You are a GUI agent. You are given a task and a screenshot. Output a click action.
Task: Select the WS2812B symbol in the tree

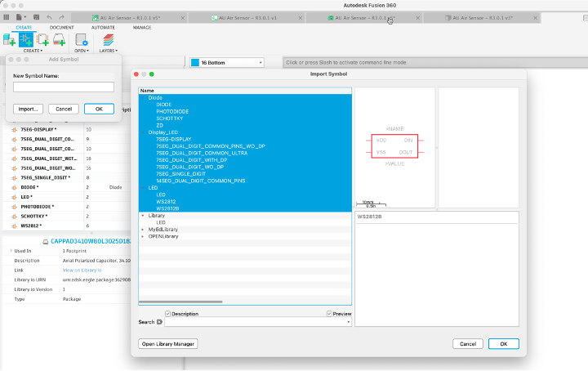coord(167,208)
